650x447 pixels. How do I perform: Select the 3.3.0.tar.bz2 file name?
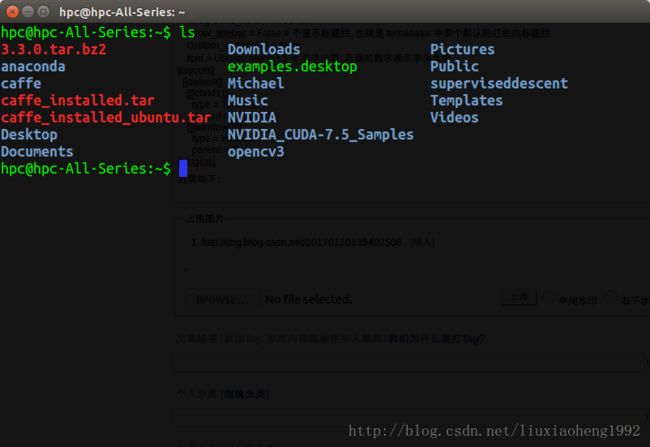coord(53,49)
